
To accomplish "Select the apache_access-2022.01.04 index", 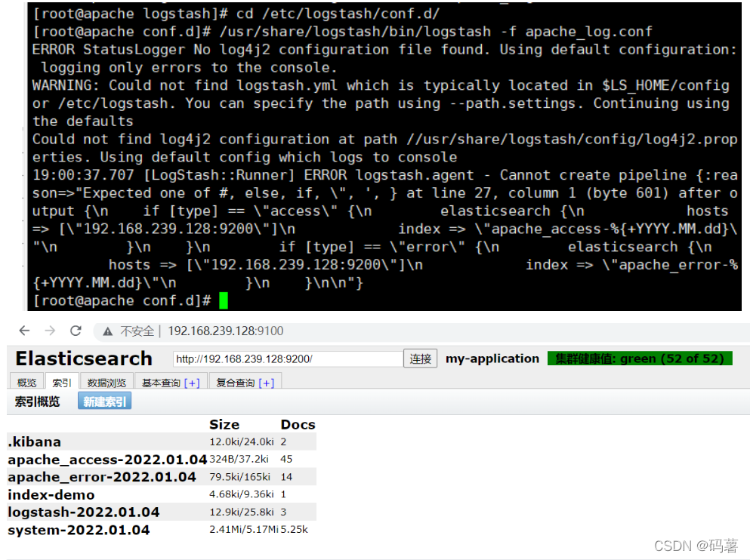I will (x=107, y=459).
